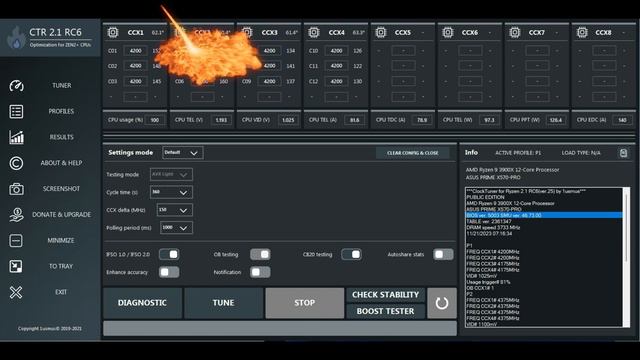Open the TUNER menu item
The image size is (640, 360).
click(62, 86)
